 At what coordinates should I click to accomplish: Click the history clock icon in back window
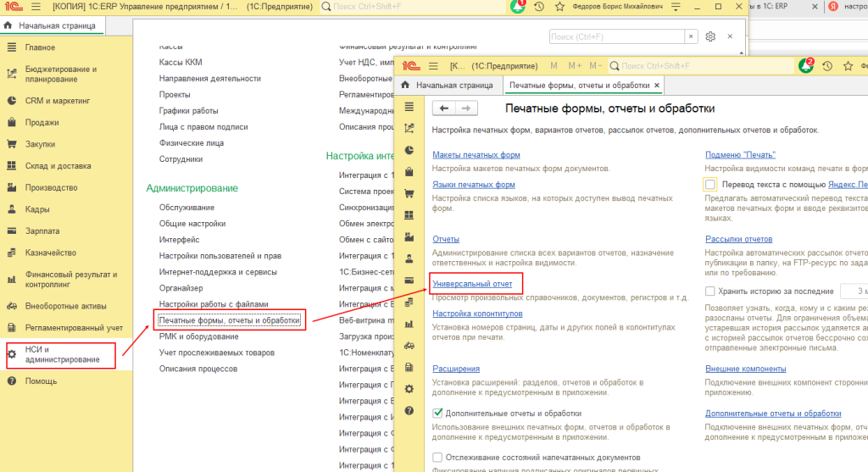point(541,7)
